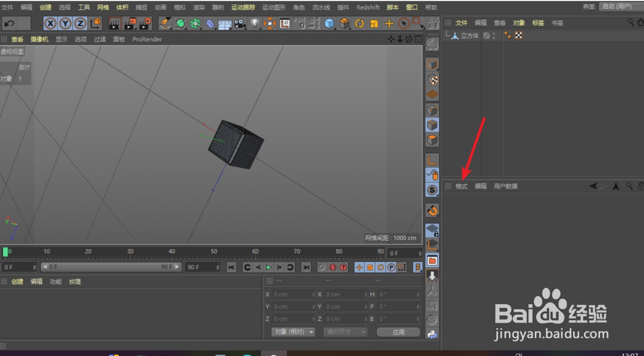Click the Undo arrow icon
The height and width of the screenshot is (356, 644).
pos(9,24)
